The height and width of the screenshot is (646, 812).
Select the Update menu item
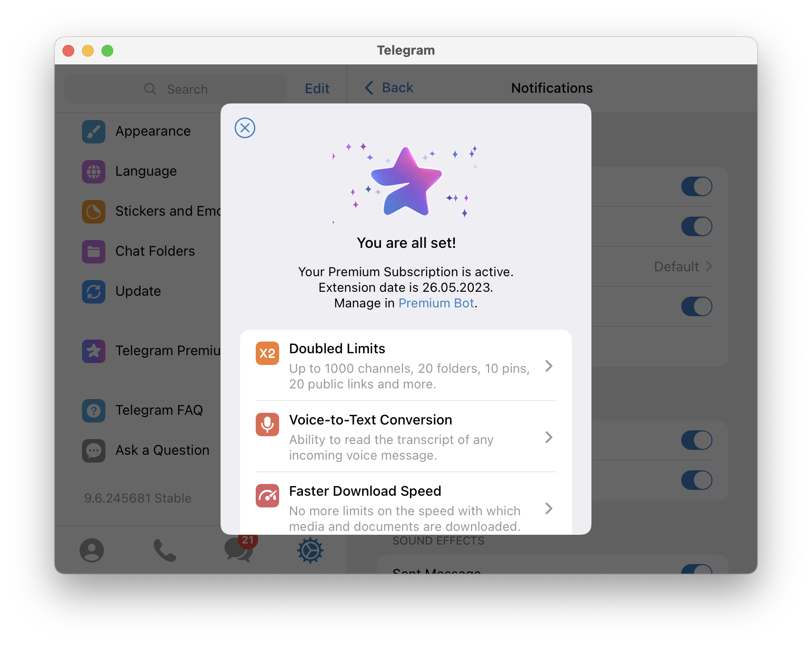pos(138,291)
